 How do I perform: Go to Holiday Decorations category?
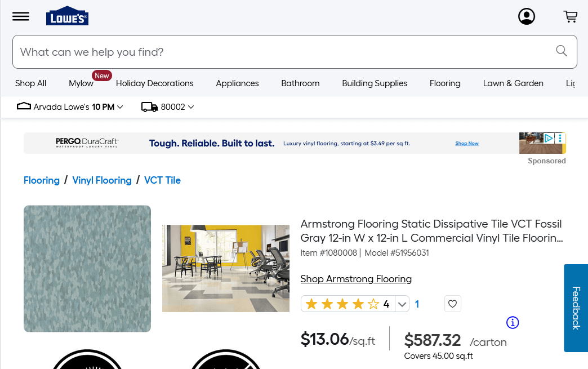(x=154, y=83)
